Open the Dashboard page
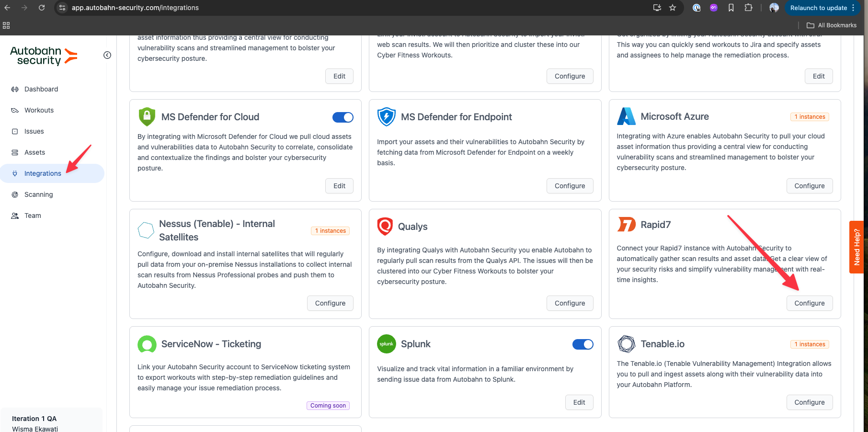 (41, 89)
